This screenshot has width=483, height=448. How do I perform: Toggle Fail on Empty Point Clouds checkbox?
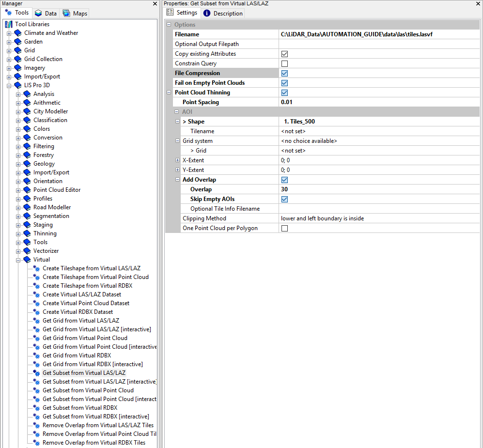(285, 83)
